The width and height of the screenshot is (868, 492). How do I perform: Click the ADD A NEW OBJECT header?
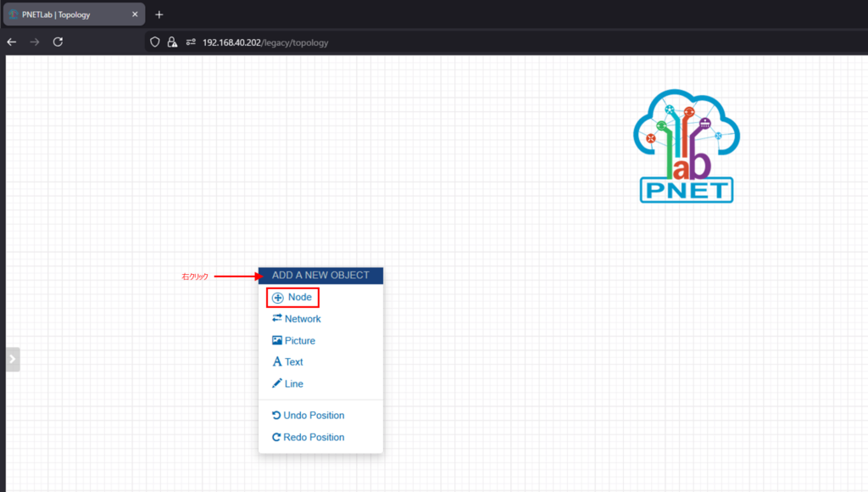[x=320, y=276]
